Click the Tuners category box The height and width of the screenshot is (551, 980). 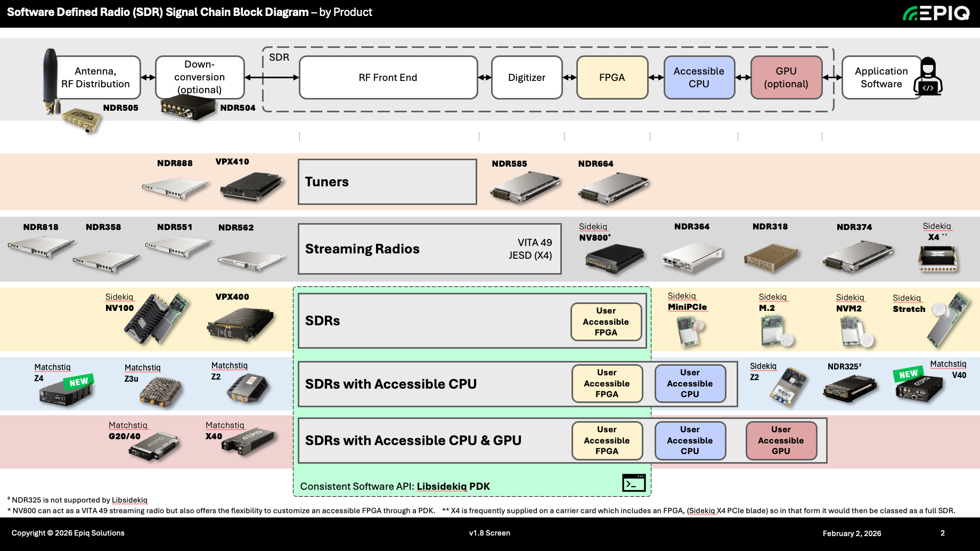[x=387, y=182]
